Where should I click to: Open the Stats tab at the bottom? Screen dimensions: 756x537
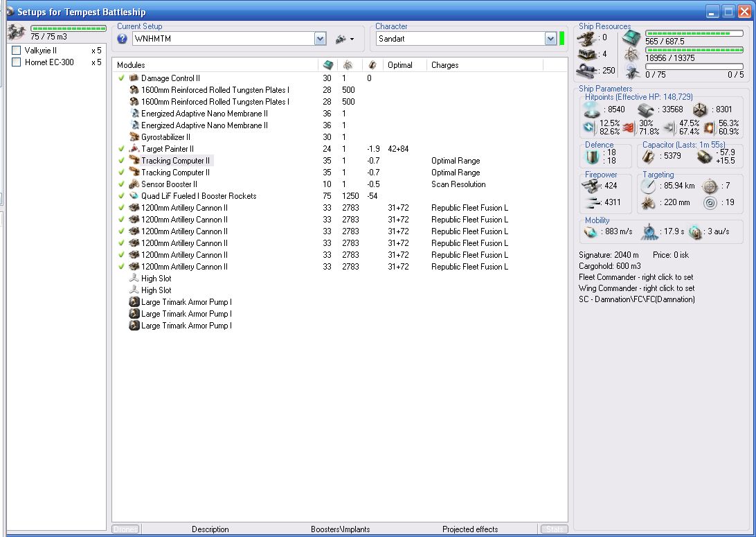[555, 529]
